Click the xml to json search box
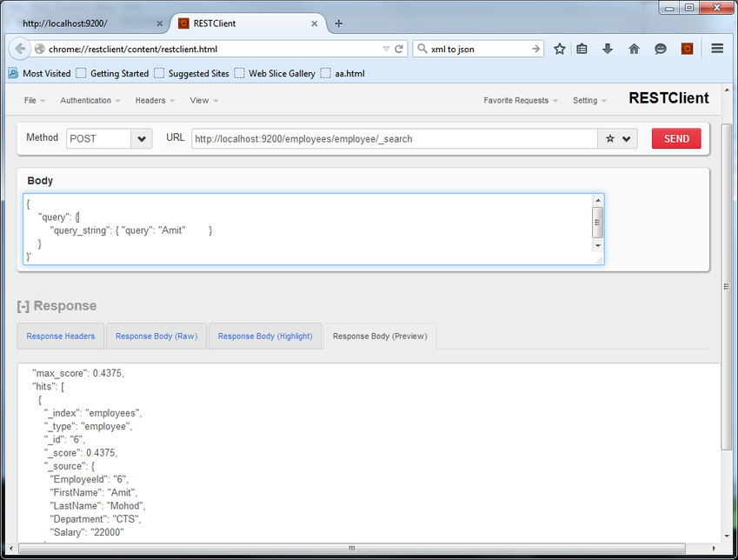 tap(478, 49)
